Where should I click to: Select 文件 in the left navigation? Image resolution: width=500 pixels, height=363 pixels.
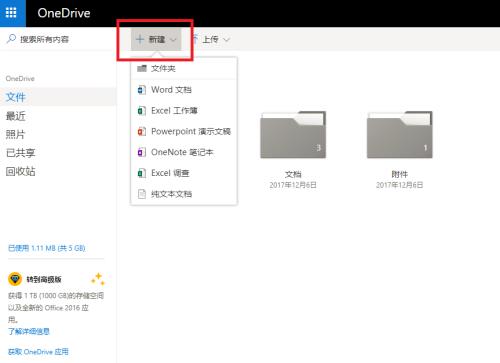tap(58, 97)
